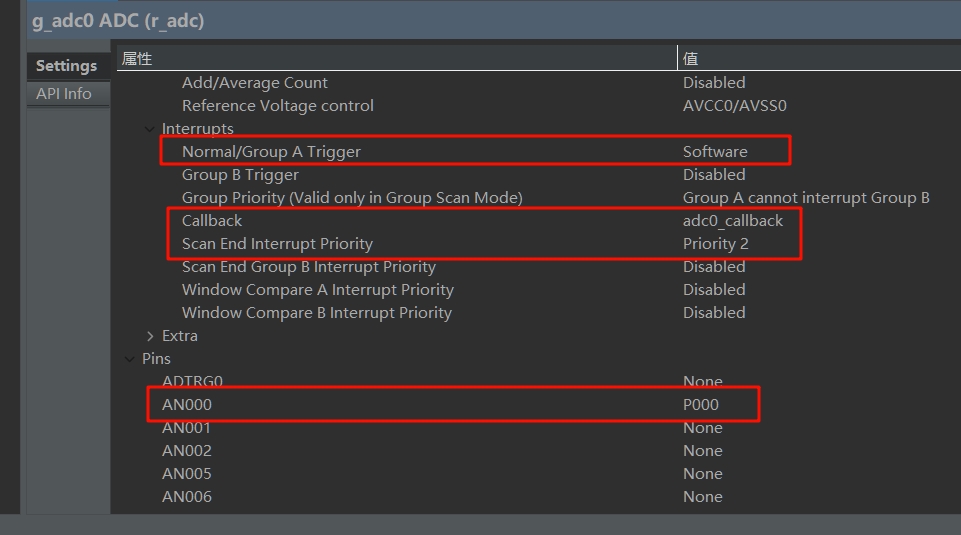
Task: Click the P000 pin value
Action: click(701, 404)
